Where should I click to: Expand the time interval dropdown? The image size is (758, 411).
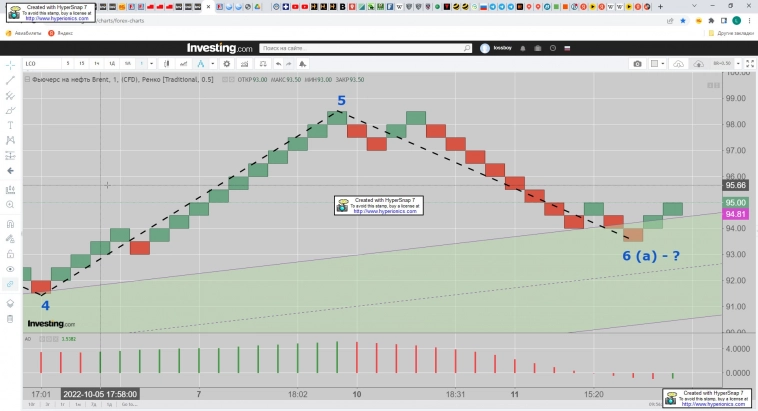click(x=151, y=63)
